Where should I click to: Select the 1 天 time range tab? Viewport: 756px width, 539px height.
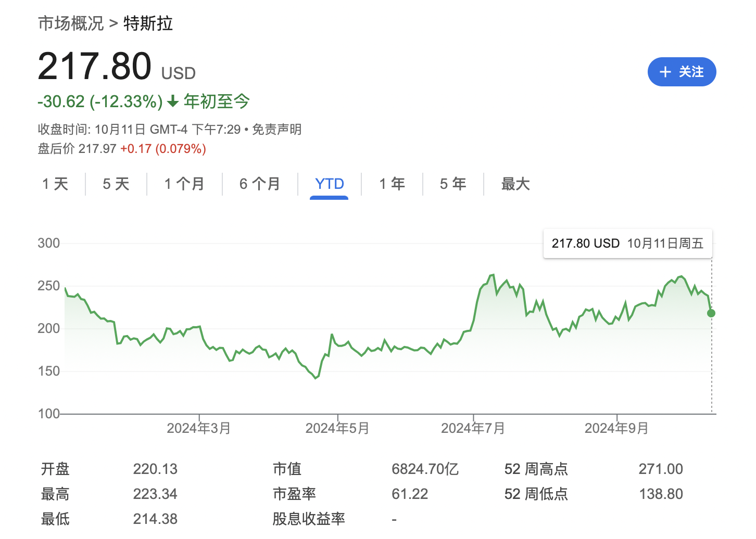click(55, 184)
